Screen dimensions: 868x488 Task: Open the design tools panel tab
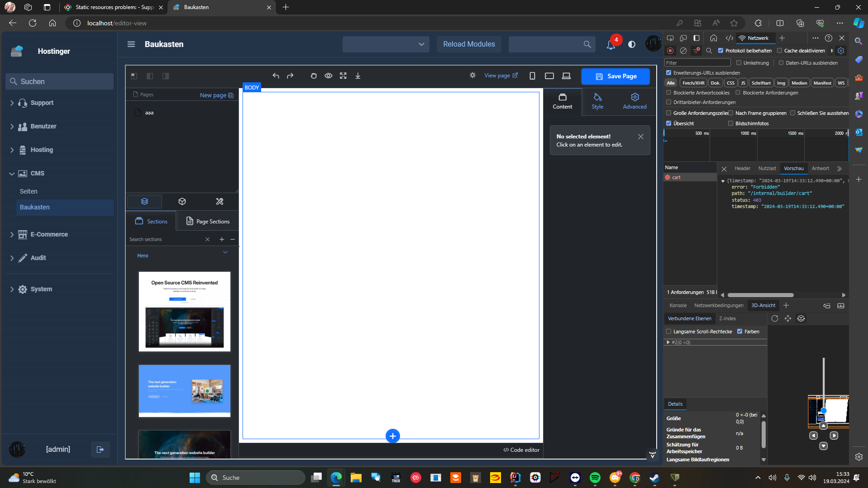(219, 201)
